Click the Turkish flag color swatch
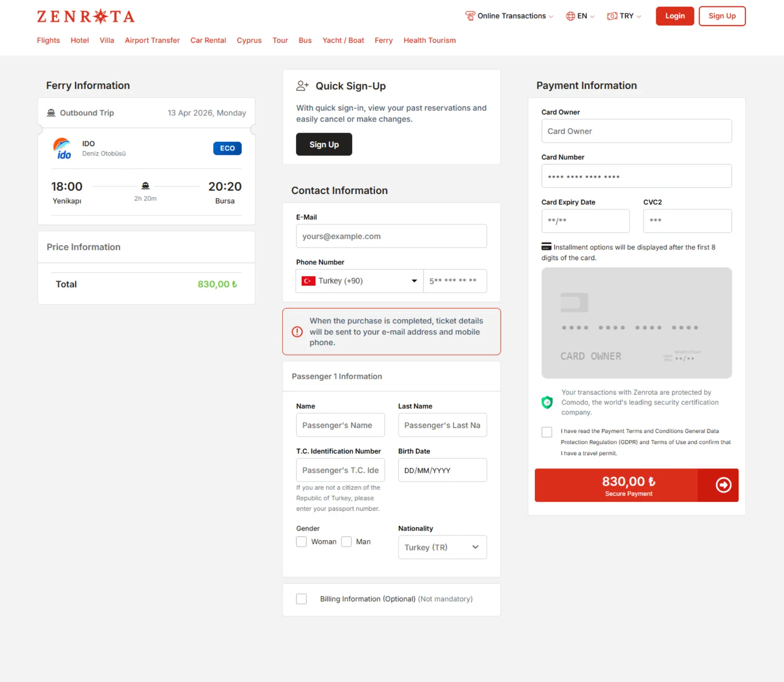784x682 pixels. pyautogui.click(x=308, y=281)
